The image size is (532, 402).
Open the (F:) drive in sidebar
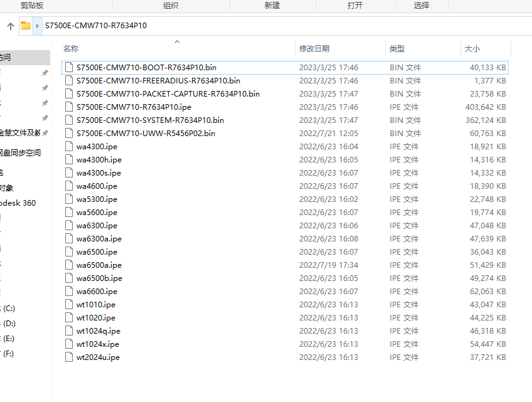pos(8,354)
